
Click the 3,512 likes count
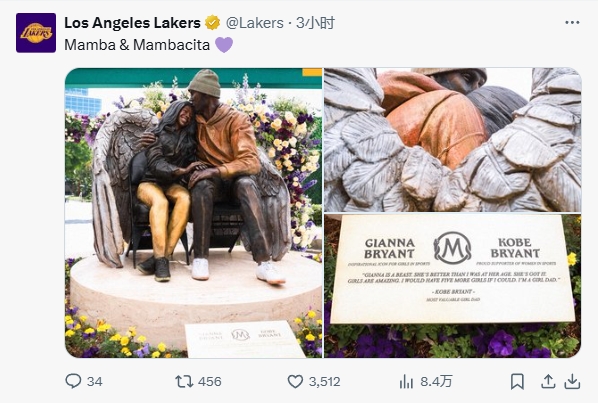(325, 381)
